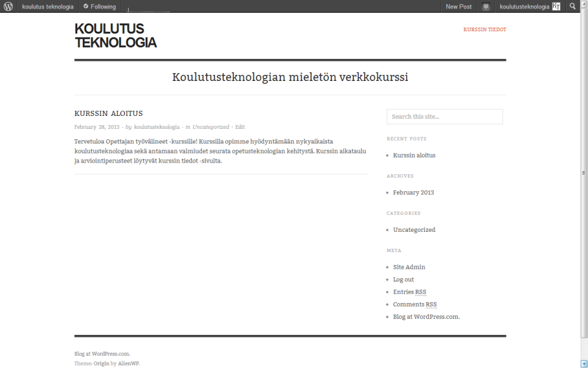
Task: Open the koulutus teknologia site menu
Action: pos(48,7)
